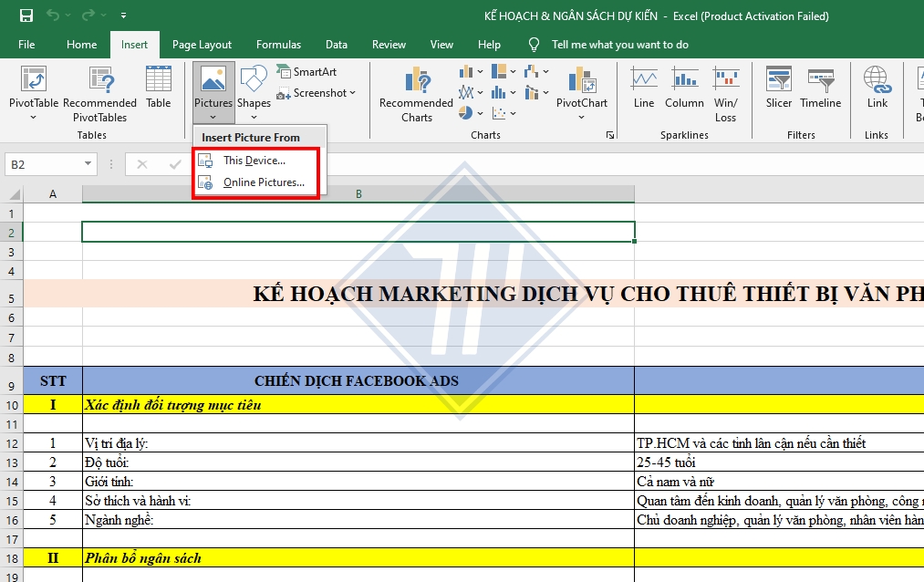Switch to the Home tab
924x582 pixels.
coord(81,44)
